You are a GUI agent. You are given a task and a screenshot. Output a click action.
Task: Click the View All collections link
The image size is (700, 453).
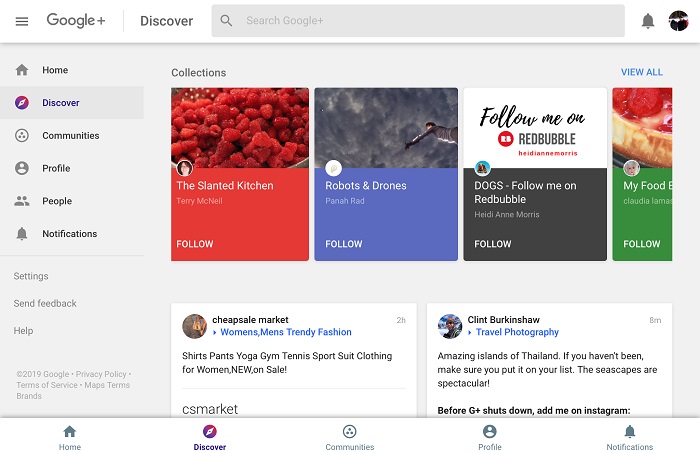[x=641, y=72]
